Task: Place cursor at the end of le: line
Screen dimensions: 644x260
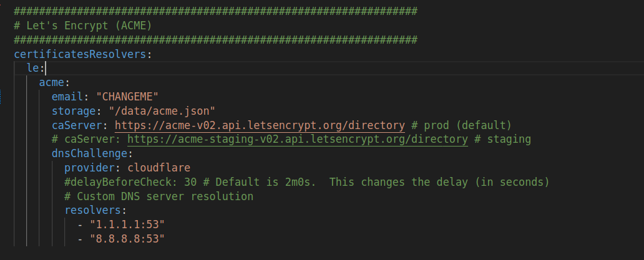Action: [46, 68]
